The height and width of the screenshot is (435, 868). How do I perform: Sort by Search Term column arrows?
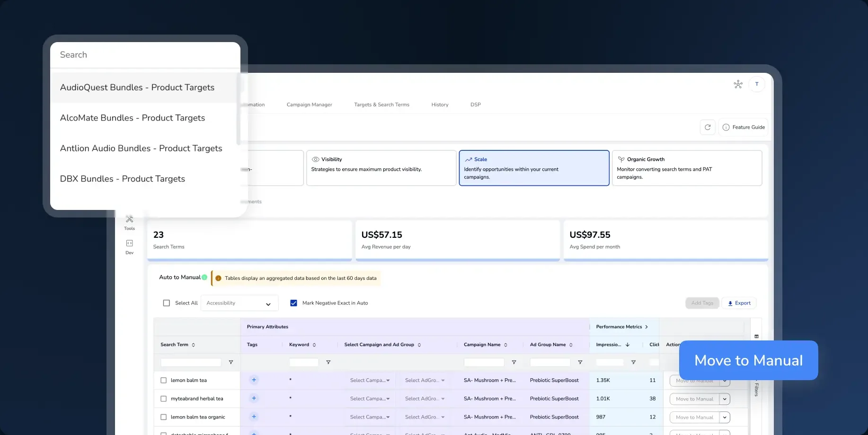click(x=193, y=345)
